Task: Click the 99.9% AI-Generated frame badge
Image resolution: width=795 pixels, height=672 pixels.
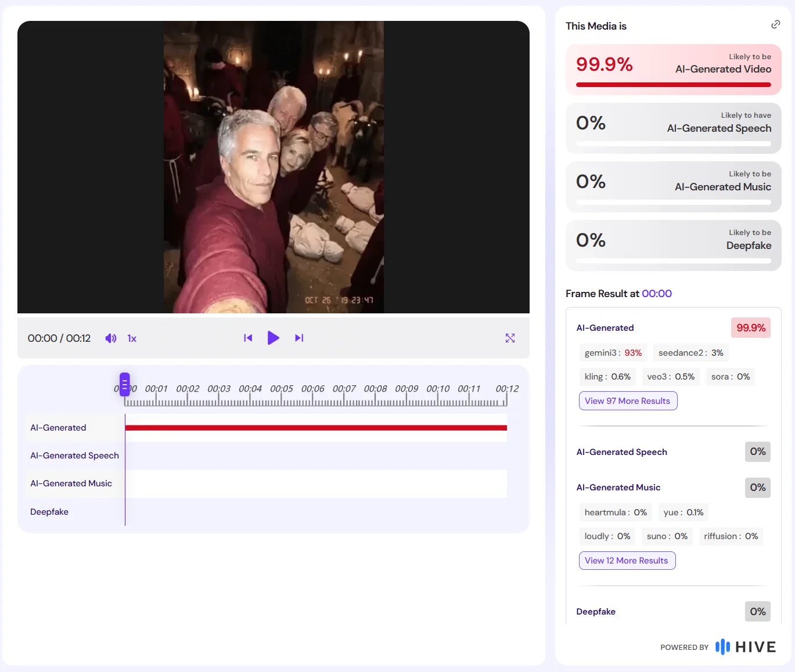Action: [751, 328]
